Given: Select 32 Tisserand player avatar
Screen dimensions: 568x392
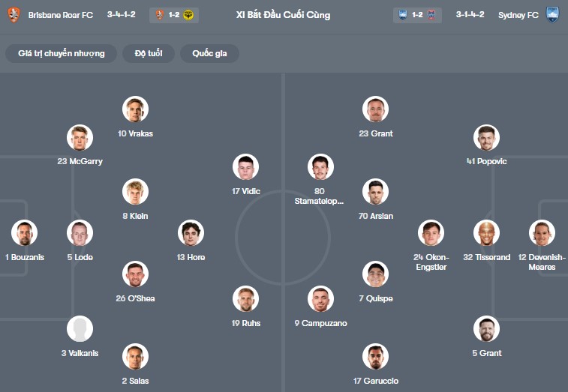Looking at the screenshot, I should [486, 233].
